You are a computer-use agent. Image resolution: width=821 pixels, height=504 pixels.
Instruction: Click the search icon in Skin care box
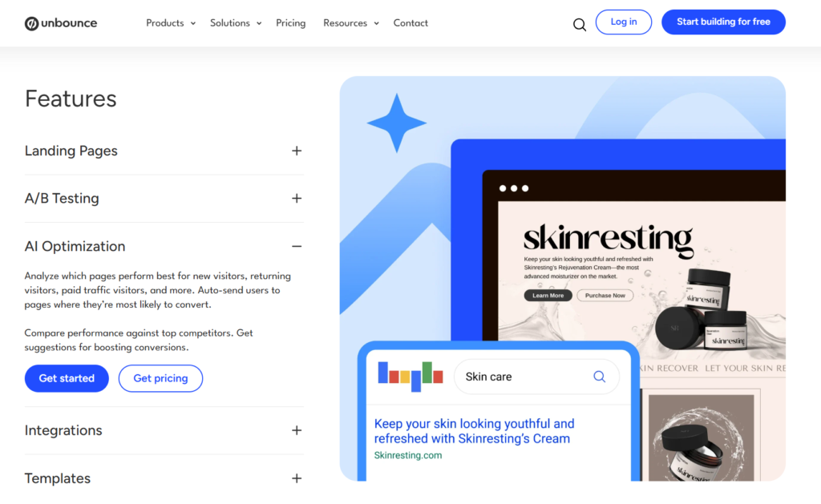tap(599, 377)
